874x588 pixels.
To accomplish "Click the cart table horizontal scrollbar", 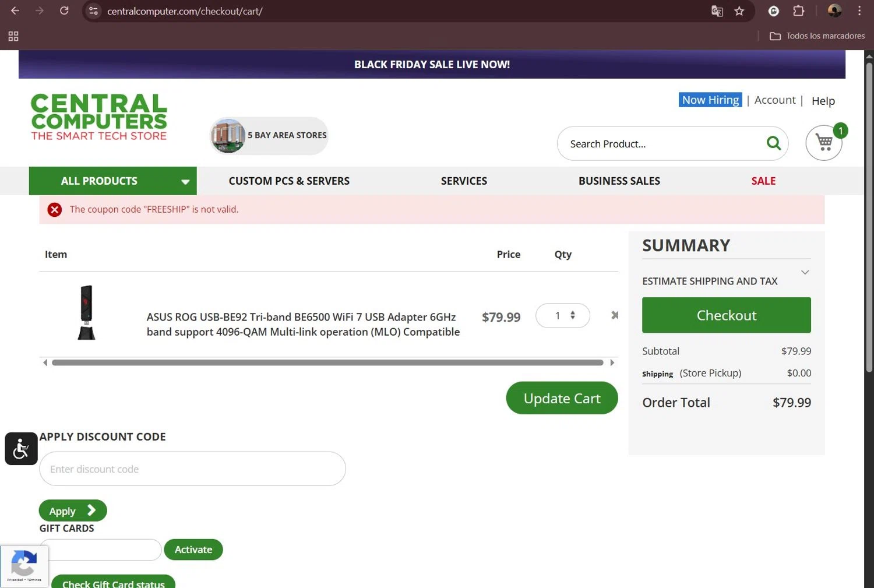I will [x=327, y=362].
